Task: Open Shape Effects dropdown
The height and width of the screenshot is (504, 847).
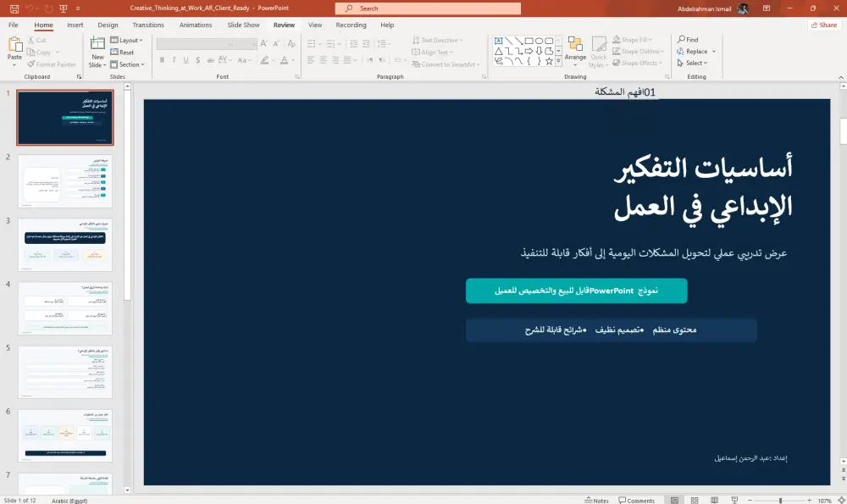Action: click(638, 64)
